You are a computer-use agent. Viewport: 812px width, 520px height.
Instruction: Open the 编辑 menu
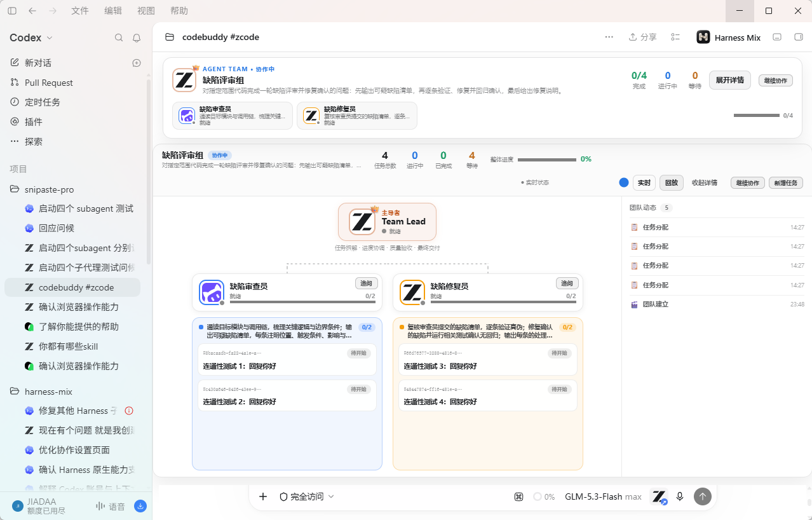[x=113, y=11]
